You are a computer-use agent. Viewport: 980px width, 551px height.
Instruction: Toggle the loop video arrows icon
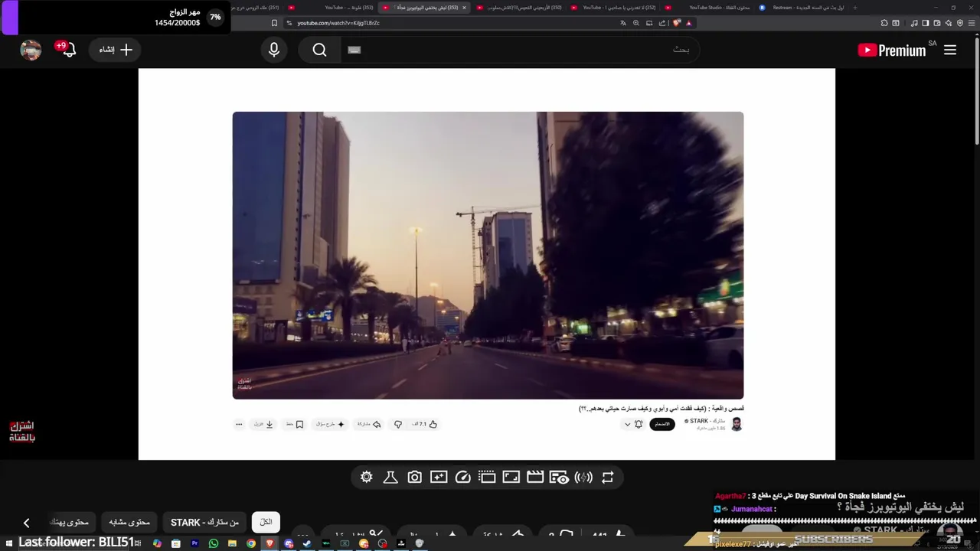608,478
